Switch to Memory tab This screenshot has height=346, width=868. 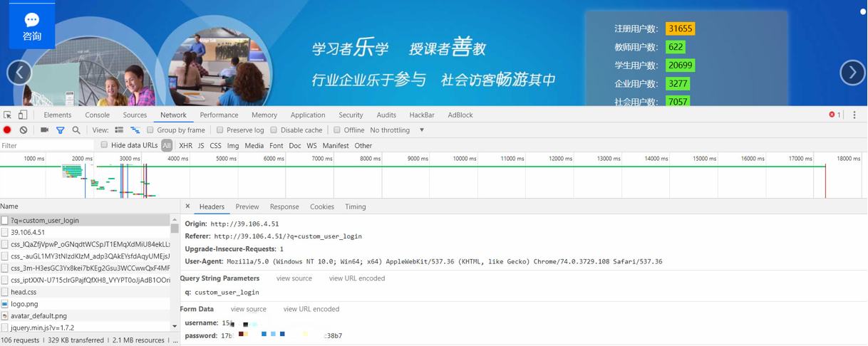click(x=264, y=115)
